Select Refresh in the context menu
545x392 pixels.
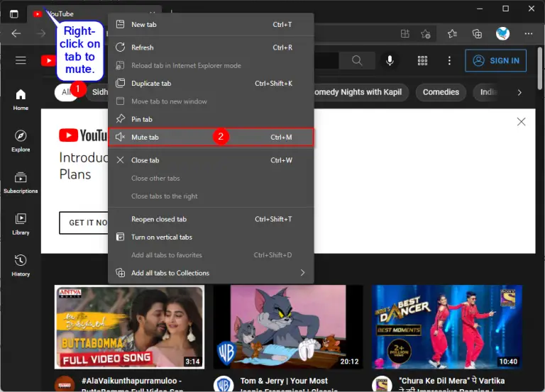point(211,47)
